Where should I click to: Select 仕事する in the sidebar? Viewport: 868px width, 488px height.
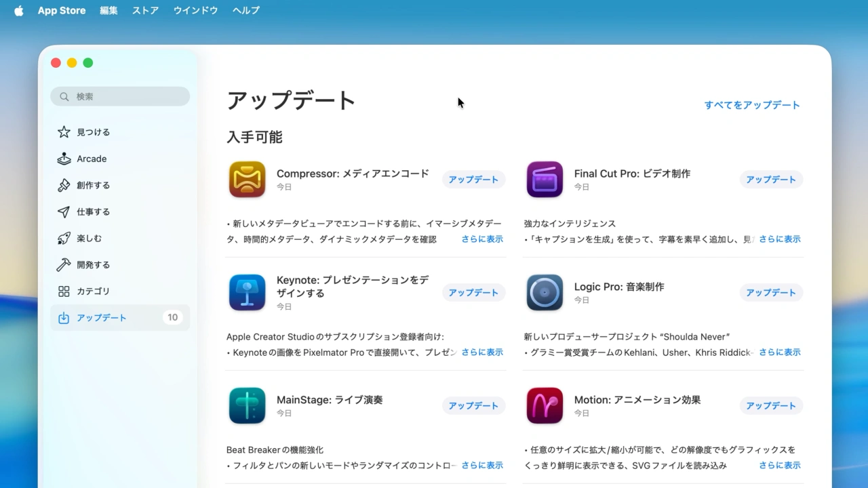[x=120, y=211]
